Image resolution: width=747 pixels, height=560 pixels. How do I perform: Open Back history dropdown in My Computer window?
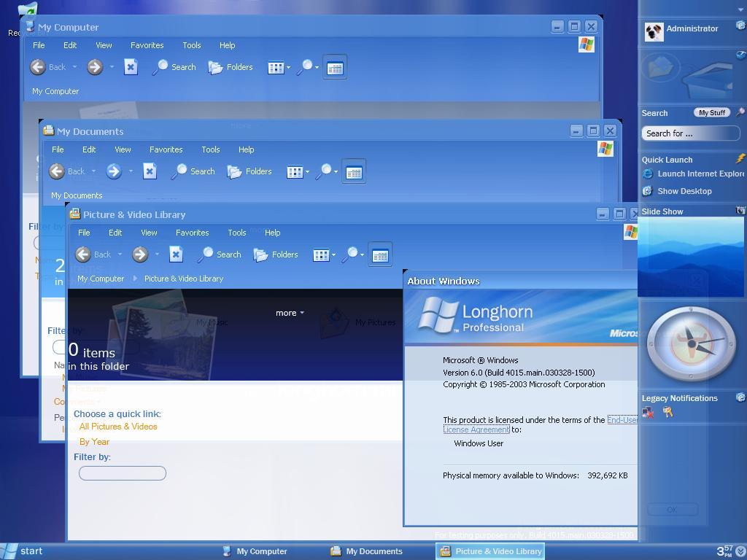pos(75,67)
